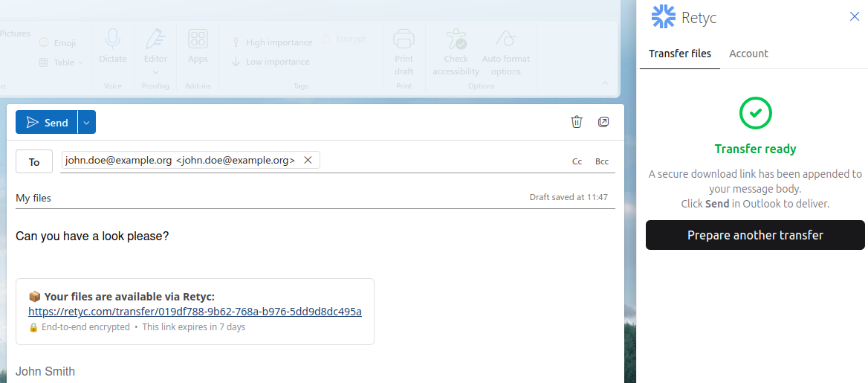
Task: Open the To recipients picker
Action: (x=34, y=162)
